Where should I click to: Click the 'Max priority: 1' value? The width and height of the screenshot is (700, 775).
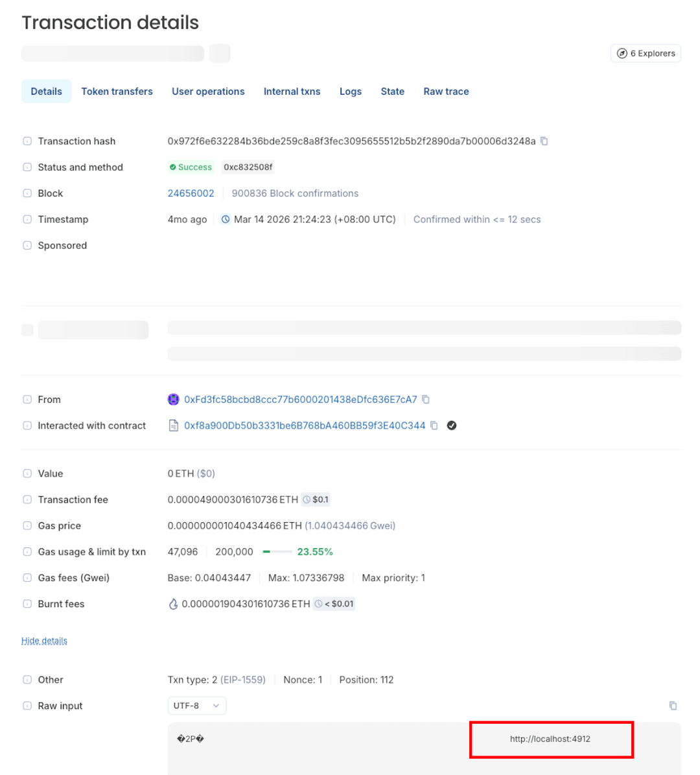[393, 578]
